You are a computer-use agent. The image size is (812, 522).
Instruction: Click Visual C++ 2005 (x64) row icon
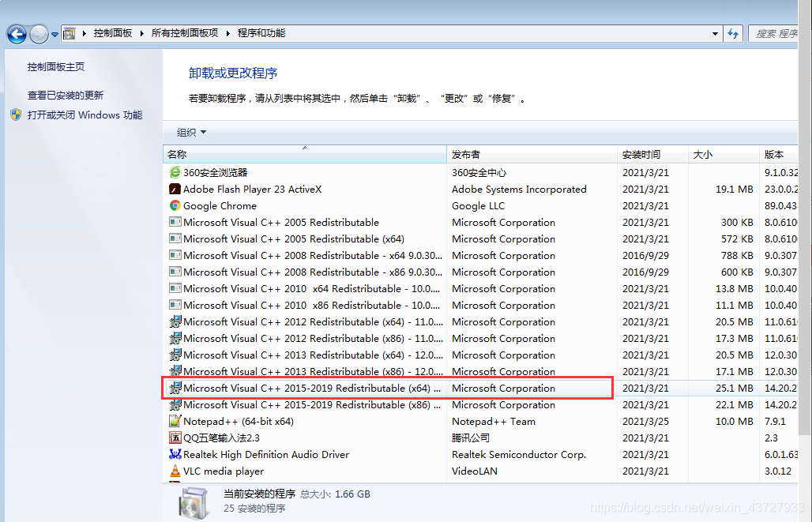[x=175, y=238]
